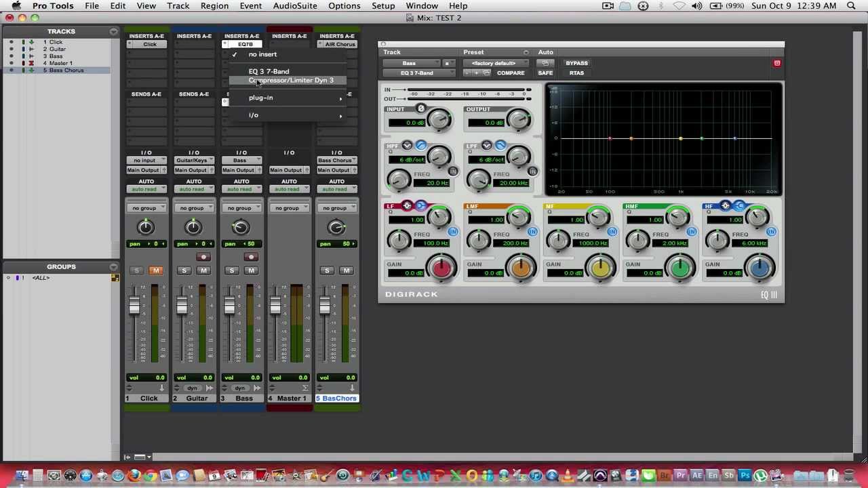Select HF band peak filter icon
The height and width of the screenshot is (488, 868).
[725, 206]
